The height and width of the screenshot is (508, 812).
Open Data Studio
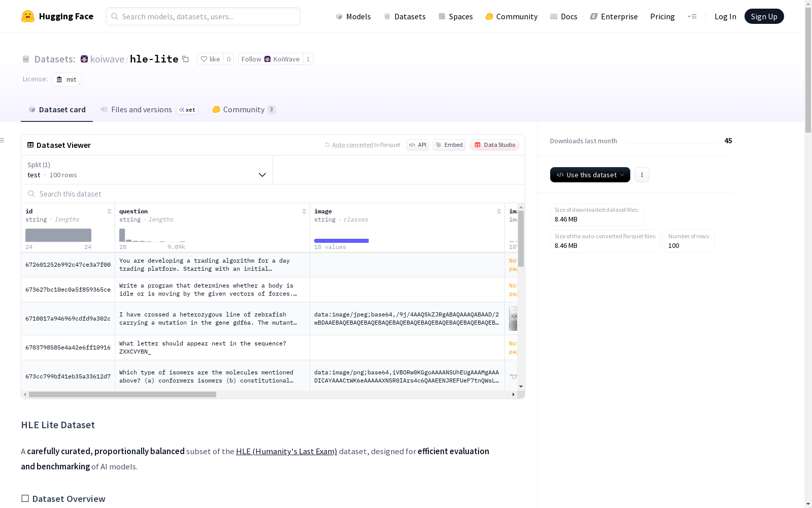point(494,145)
